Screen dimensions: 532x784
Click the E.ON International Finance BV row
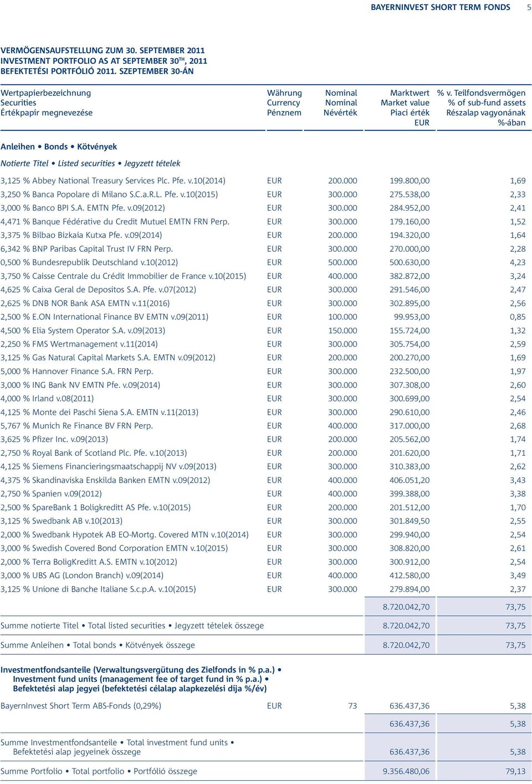263,317
